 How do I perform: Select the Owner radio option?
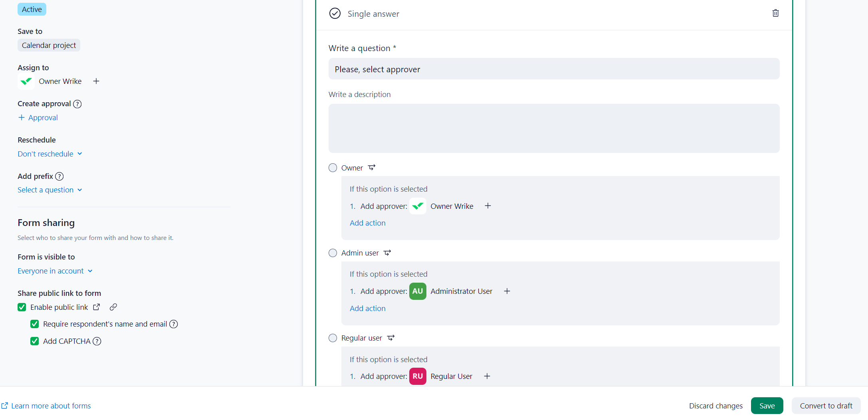(x=333, y=168)
